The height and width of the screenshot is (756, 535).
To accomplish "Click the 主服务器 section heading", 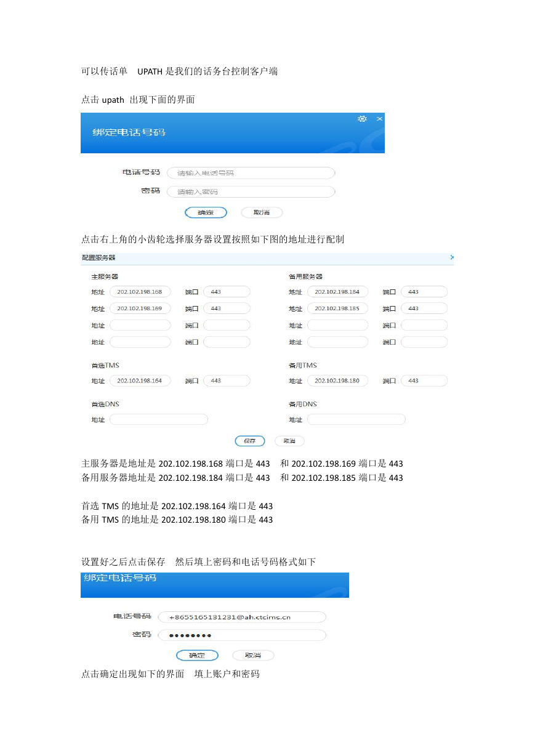I will [x=105, y=276].
